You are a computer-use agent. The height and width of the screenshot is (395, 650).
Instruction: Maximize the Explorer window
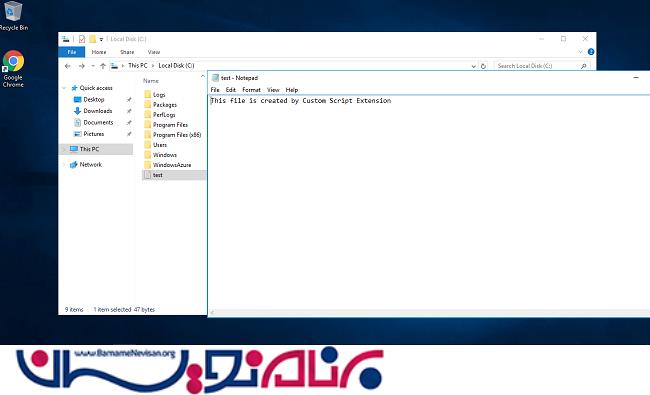pyautogui.click(x=563, y=39)
